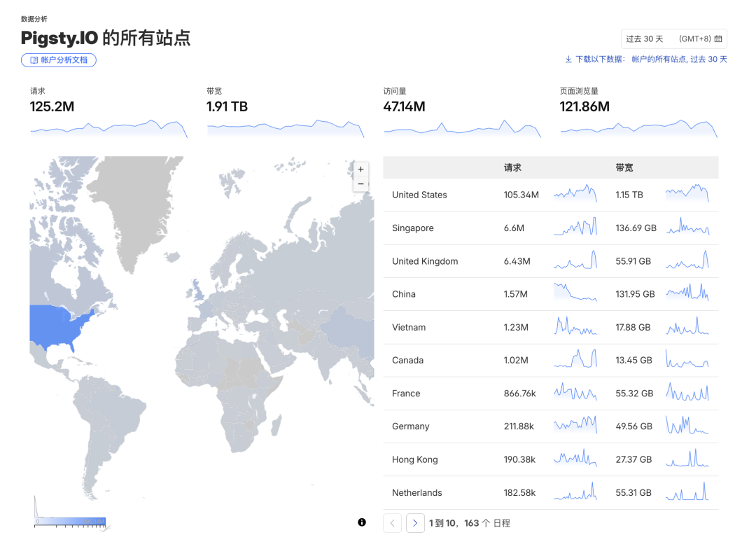
Task: Click the map info icon
Action: (x=362, y=522)
